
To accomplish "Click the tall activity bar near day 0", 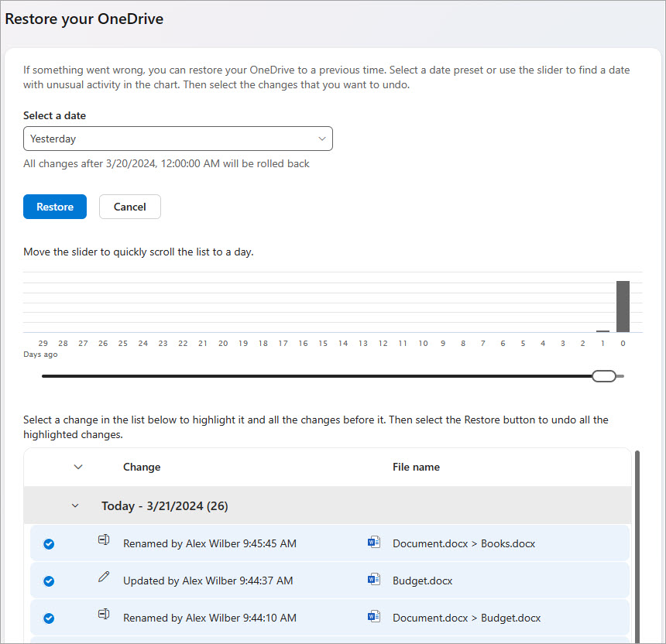I will click(x=623, y=306).
